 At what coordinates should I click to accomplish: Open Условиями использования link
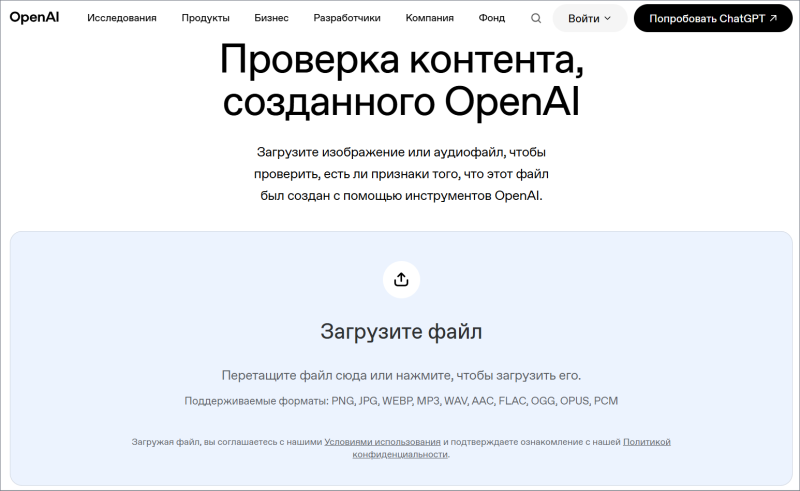[x=383, y=442]
